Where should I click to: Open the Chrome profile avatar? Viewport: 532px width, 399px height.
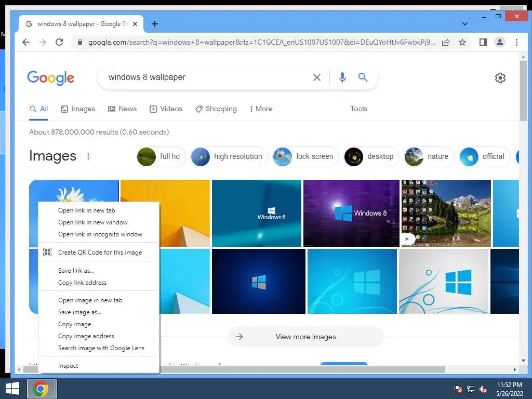(500, 42)
